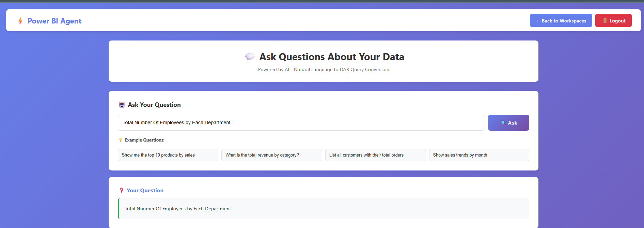Go back to workspaces
This screenshot has height=228, width=644.
click(x=561, y=21)
